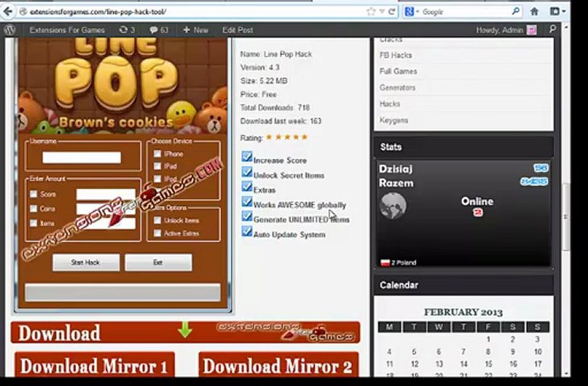This screenshot has width=588, height=386.
Task: Click day 8 in the calendar
Action: click(x=488, y=352)
